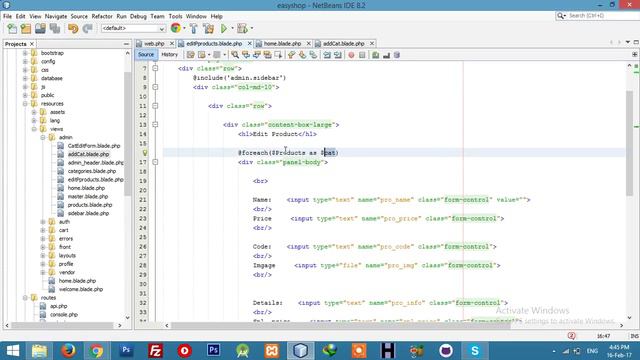Screen dimensions: 640x360
Task: Click the Save All toolbar icon
Action: [55, 29]
